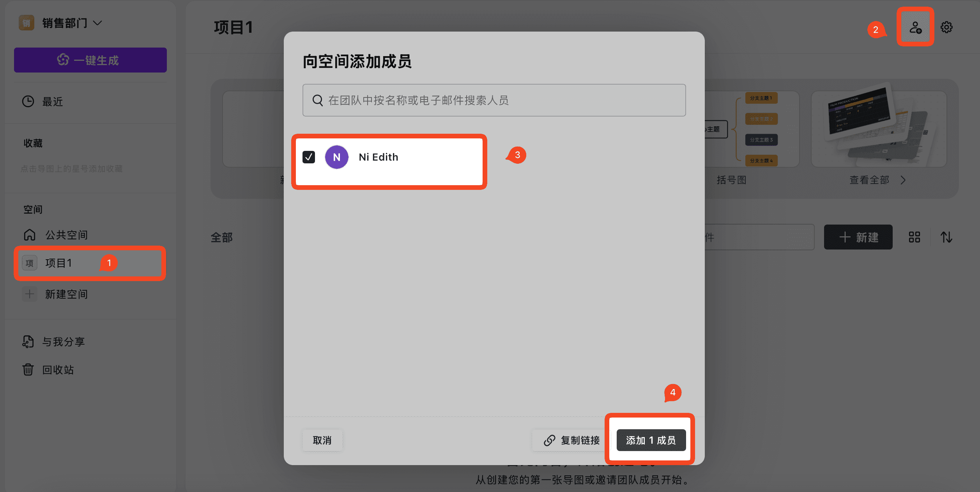980x492 pixels.
Task: Click the add member person icon
Action: (x=915, y=27)
